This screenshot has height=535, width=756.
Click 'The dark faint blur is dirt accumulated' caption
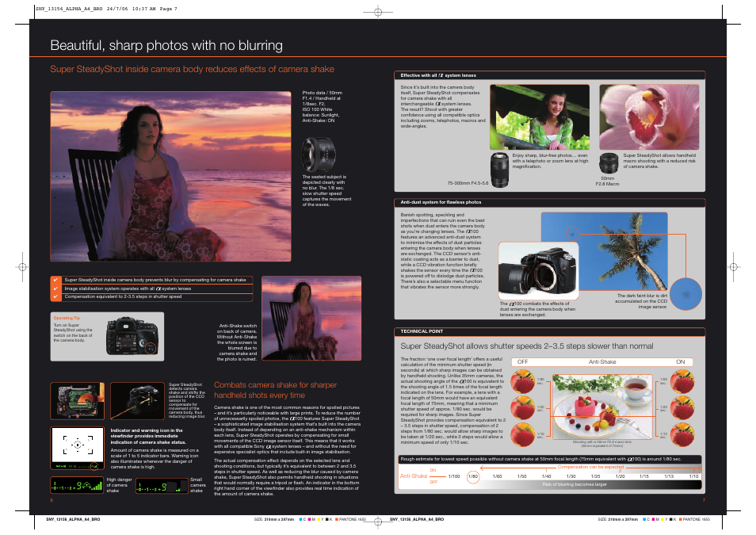pos(641,301)
